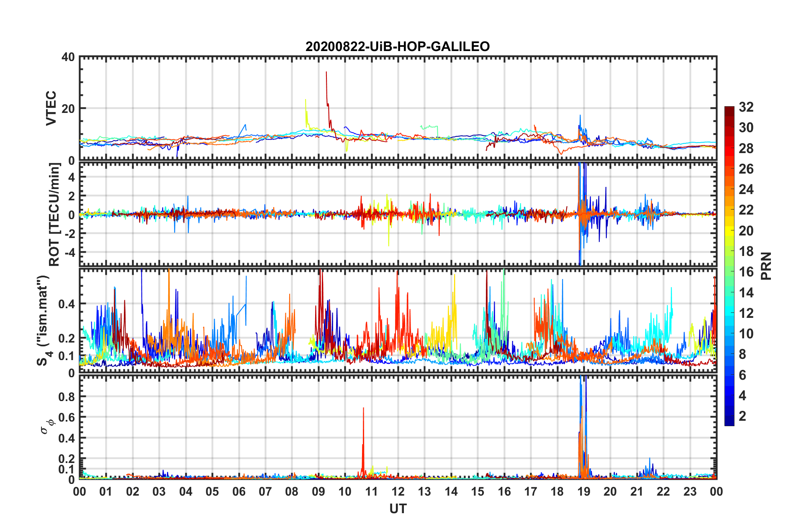This screenshot has width=796, height=532.
Task: Click the "20" tick on VTEC axis
Action: click(68, 108)
